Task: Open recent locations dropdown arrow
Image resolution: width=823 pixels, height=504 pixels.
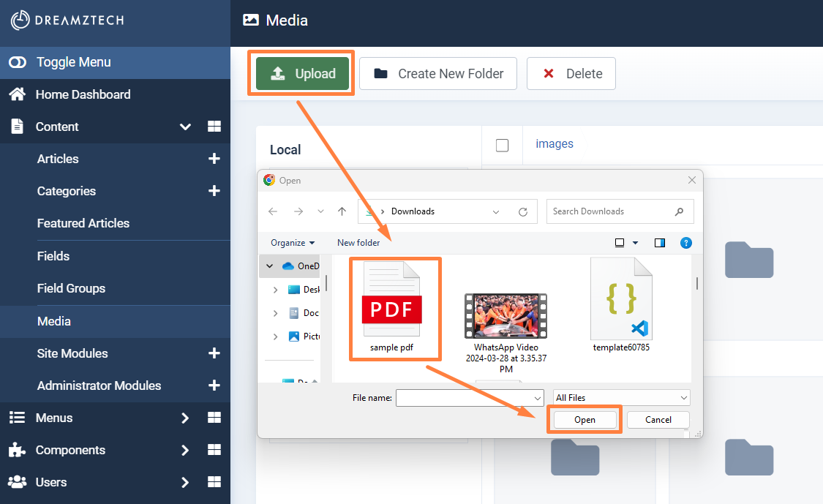Action: 320,211
